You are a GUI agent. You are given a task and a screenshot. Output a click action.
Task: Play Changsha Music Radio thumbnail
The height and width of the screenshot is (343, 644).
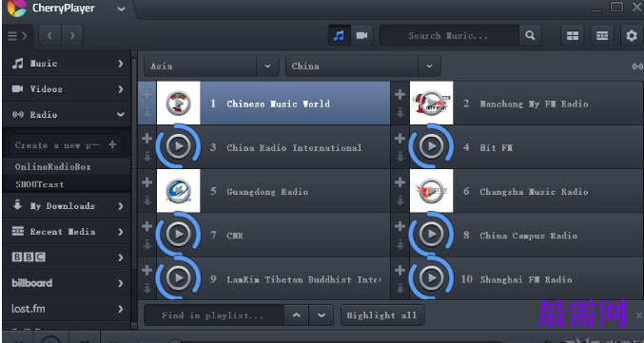pyautogui.click(x=431, y=191)
